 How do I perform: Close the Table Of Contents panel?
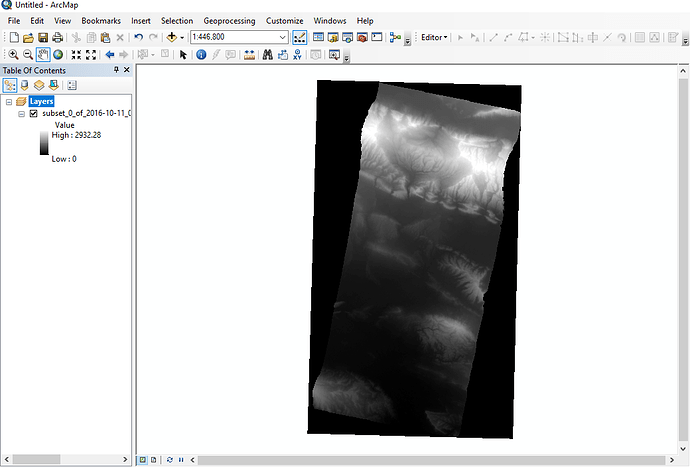coord(127,70)
